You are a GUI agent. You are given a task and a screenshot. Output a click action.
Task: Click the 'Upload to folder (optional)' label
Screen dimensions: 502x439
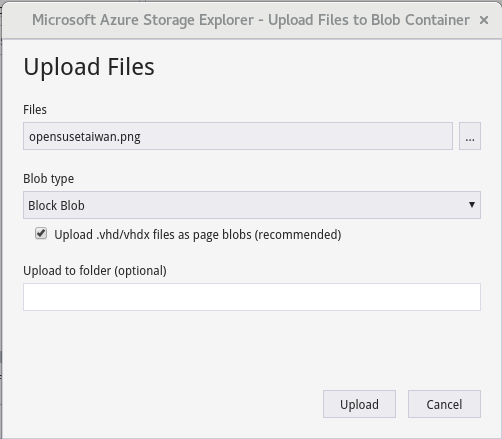95,271
